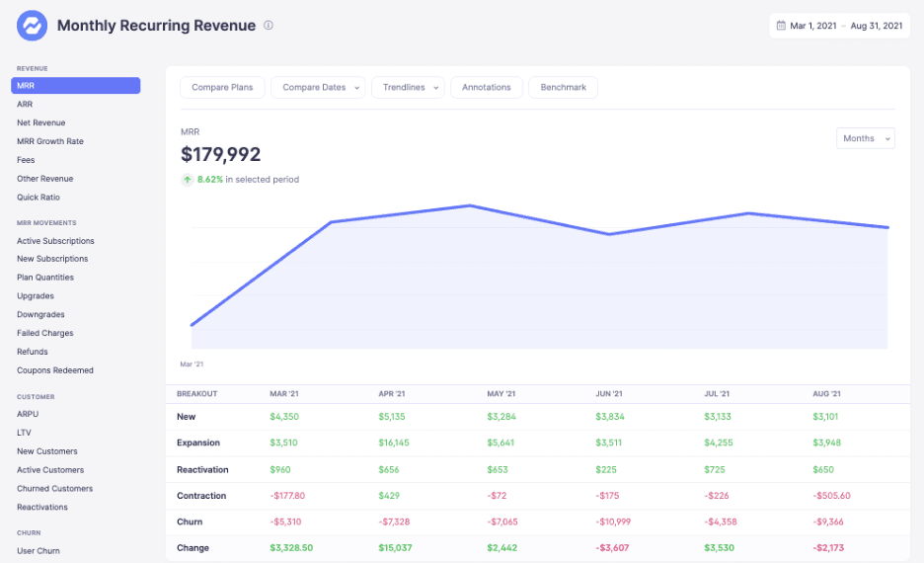Click the calendar icon in date range
Screen dimensions: 924x563
tap(781, 26)
